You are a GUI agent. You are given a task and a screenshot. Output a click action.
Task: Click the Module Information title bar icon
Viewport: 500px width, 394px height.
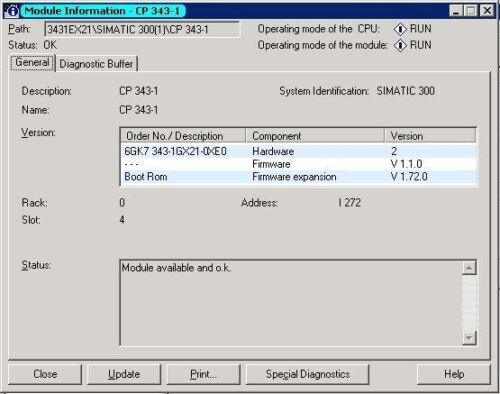coord(11,11)
